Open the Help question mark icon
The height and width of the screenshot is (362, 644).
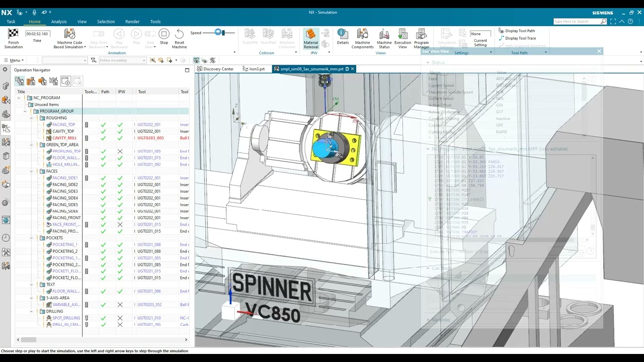(x=630, y=22)
